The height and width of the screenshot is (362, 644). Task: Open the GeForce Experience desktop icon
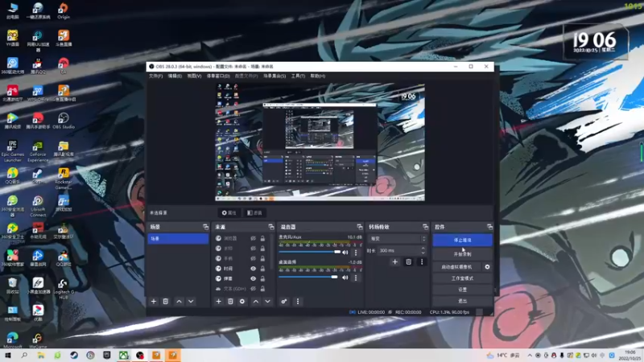pos(38,151)
